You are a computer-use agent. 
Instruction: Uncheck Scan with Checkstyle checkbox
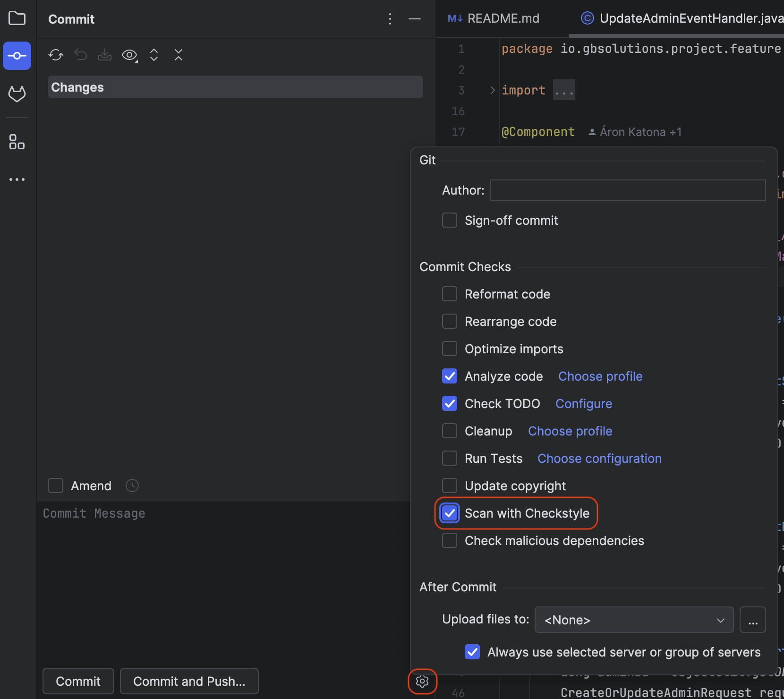pyautogui.click(x=450, y=513)
